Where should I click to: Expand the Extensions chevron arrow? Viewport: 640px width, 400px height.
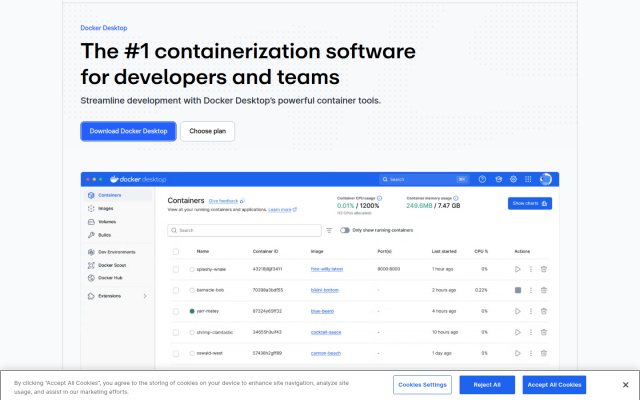(145, 296)
